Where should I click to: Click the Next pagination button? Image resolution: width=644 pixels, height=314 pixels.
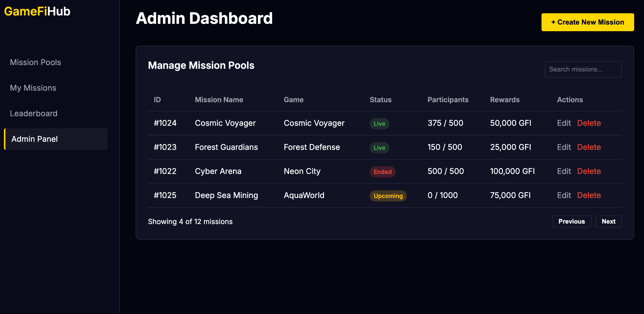[609, 221]
